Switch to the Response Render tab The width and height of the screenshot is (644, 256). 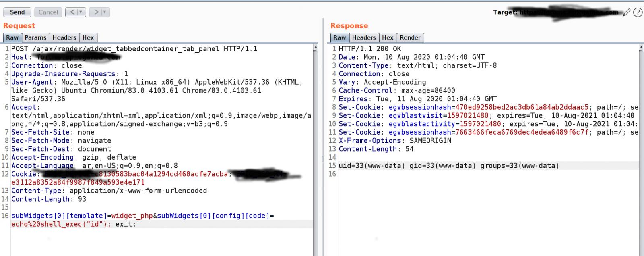coord(410,37)
